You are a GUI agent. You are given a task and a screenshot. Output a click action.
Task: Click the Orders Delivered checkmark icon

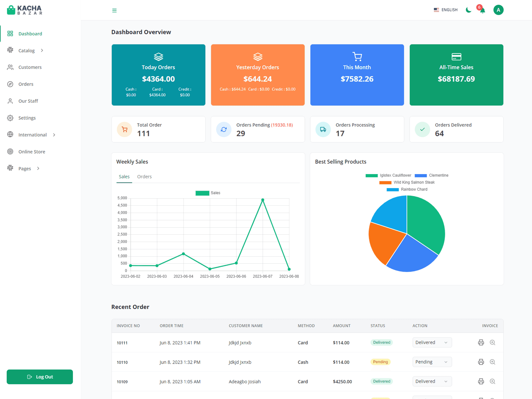coord(423,130)
